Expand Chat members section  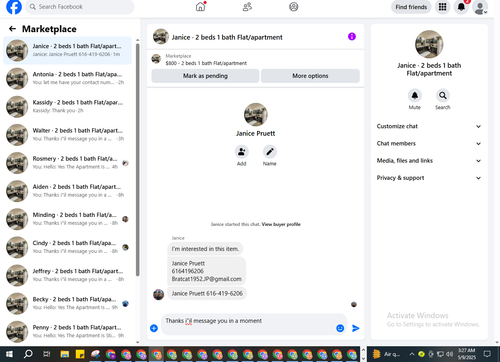(429, 144)
